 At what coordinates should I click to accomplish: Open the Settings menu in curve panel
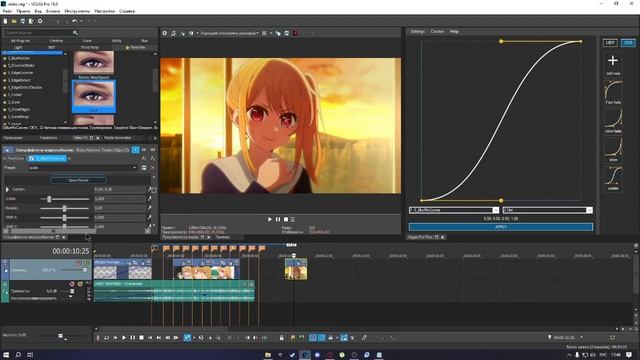(417, 31)
